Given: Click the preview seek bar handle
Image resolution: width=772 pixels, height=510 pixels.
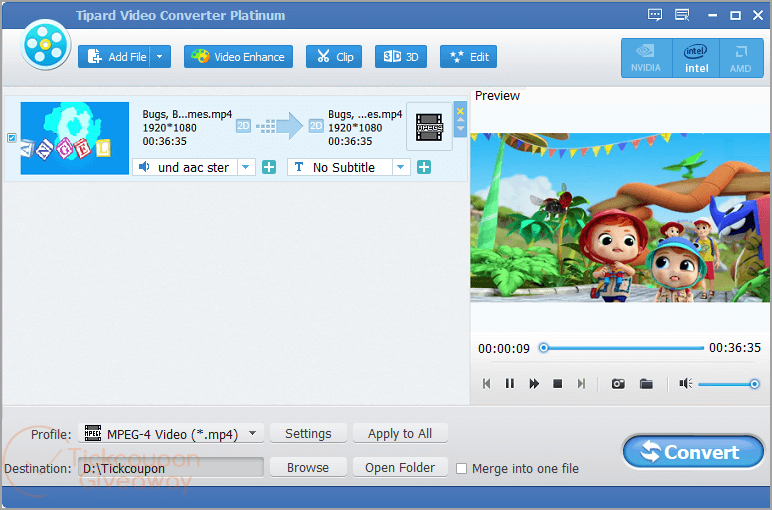Looking at the screenshot, I should pyautogui.click(x=544, y=348).
